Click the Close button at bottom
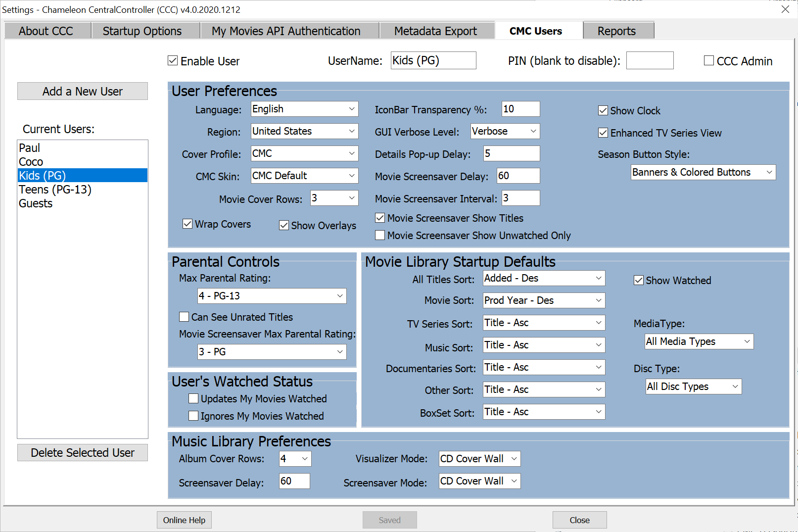This screenshot has width=798, height=532. (x=579, y=520)
